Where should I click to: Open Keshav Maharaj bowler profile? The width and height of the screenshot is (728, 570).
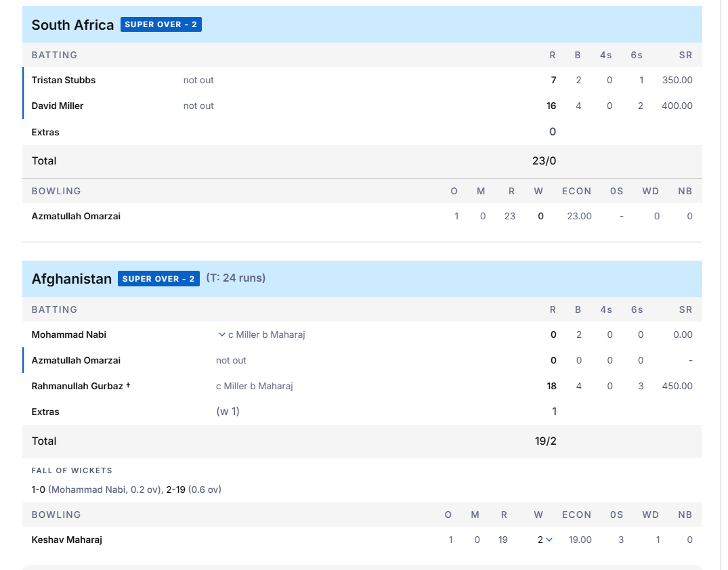[67, 540]
